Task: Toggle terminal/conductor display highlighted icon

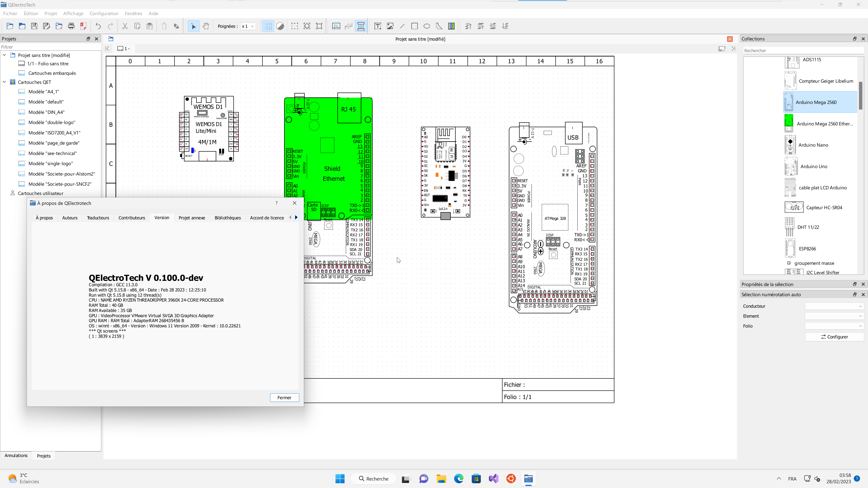Action: tap(361, 26)
